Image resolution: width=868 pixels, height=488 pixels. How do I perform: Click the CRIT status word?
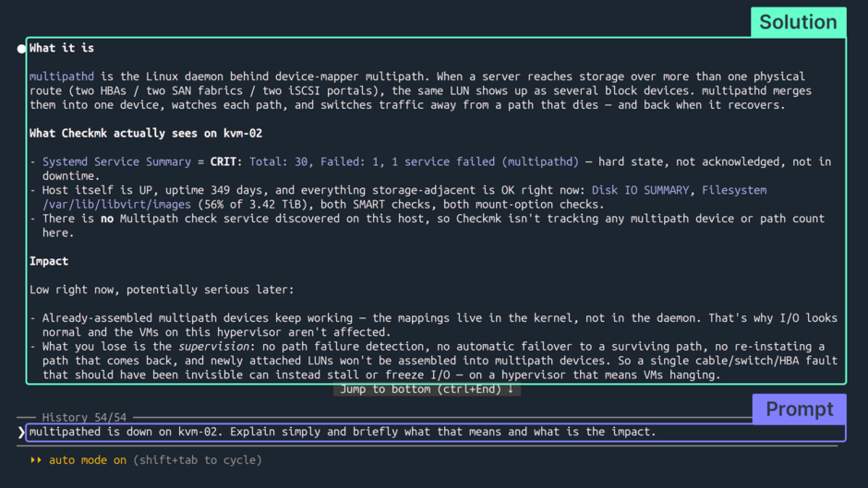223,162
